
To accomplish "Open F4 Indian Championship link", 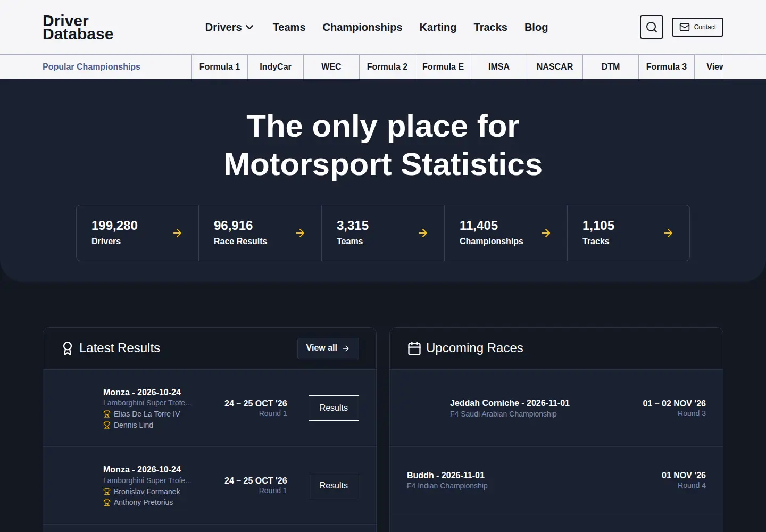I will click(x=447, y=486).
